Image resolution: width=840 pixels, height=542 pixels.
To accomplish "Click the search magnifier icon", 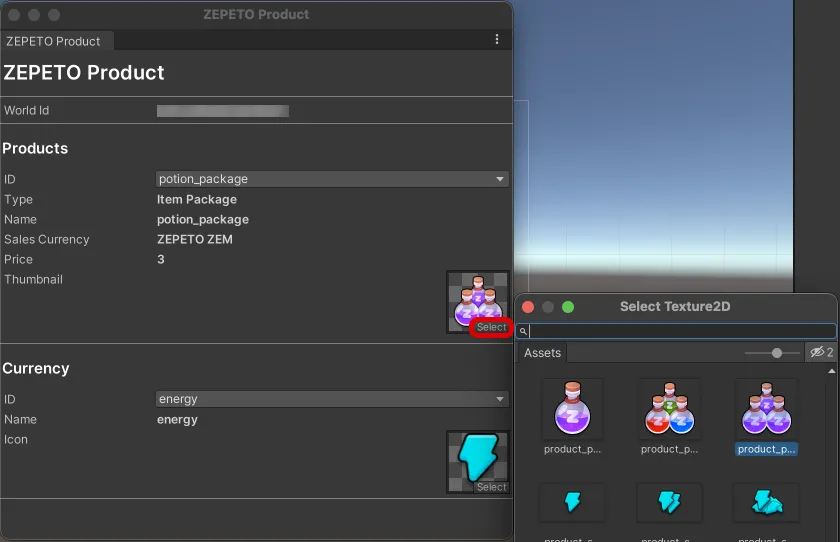I will click(523, 332).
